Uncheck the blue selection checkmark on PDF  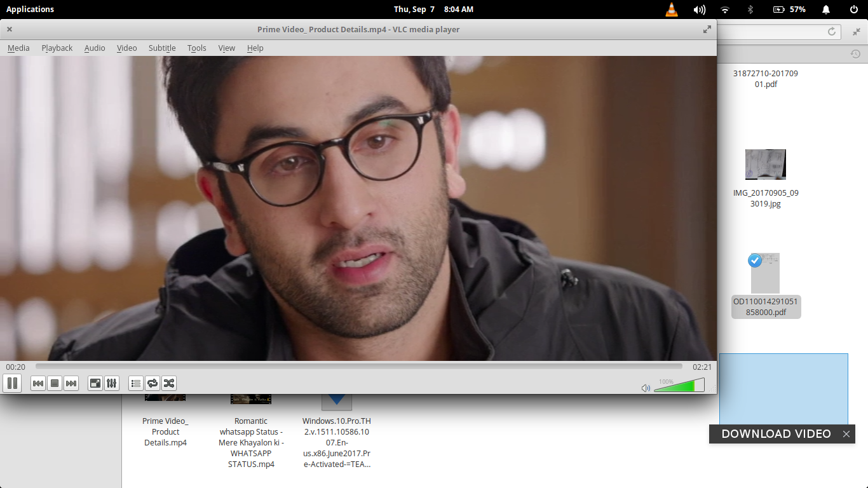755,261
